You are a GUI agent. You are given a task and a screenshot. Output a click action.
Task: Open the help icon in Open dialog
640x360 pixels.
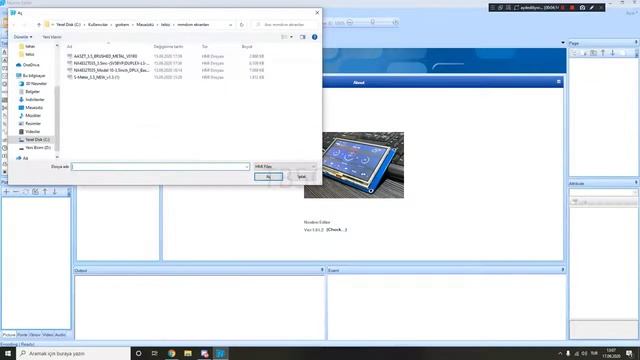tap(314, 37)
